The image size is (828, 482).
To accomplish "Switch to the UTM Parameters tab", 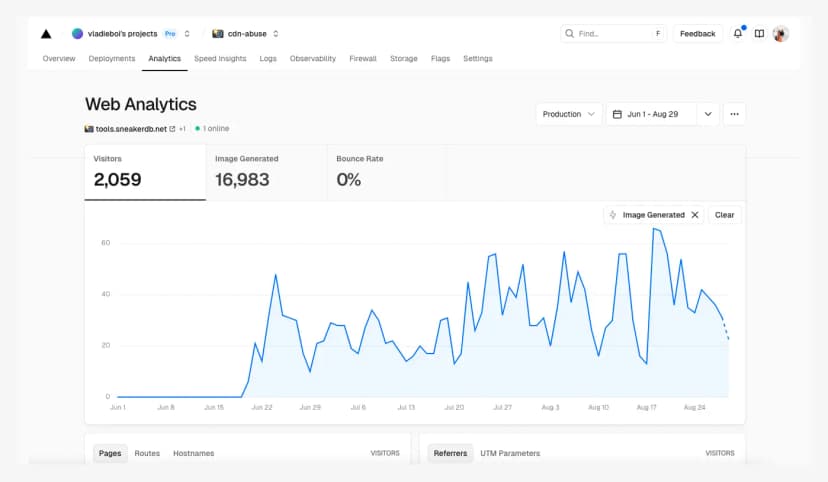I will point(510,453).
